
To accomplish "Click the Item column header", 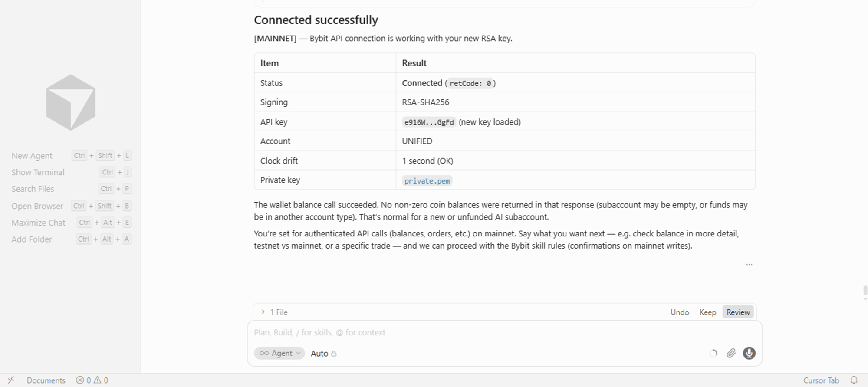I will point(270,63).
